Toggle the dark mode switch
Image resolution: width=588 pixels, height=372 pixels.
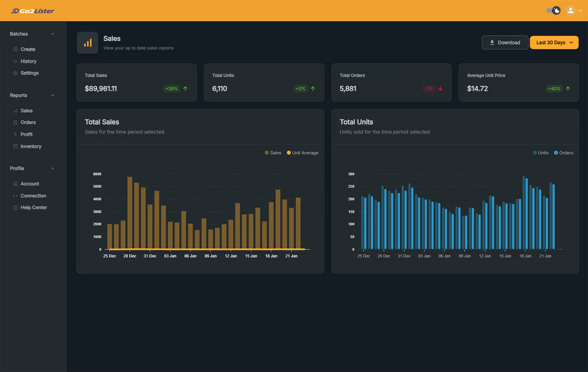tap(554, 10)
